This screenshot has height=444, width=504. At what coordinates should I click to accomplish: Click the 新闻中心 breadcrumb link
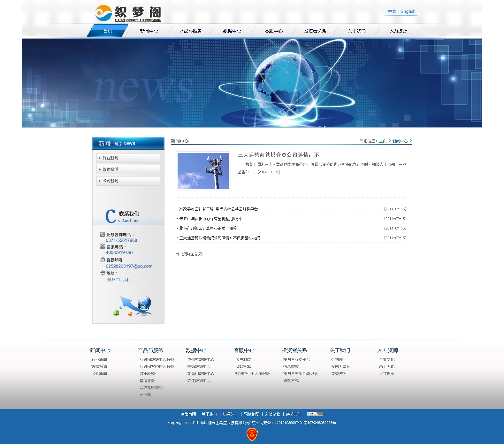click(x=400, y=141)
